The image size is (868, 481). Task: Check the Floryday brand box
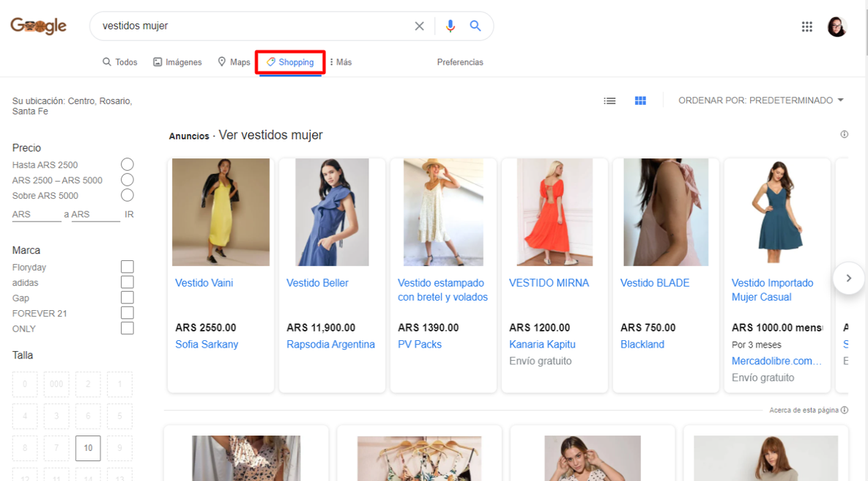(x=127, y=267)
